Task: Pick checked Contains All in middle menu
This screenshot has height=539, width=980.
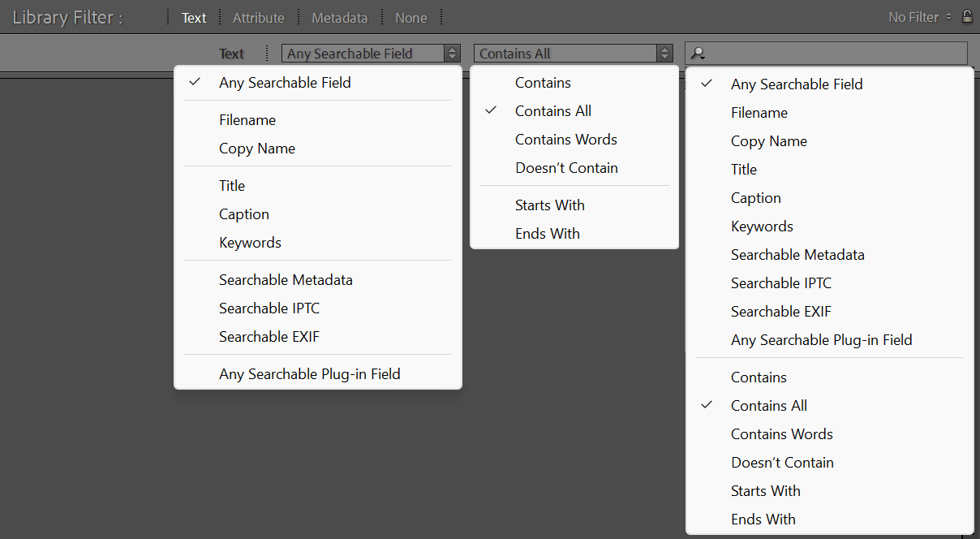Action: (x=553, y=111)
